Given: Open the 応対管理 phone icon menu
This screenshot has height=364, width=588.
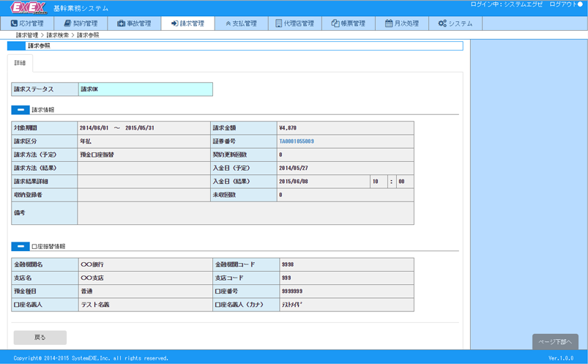Looking at the screenshot, I should (27, 23).
